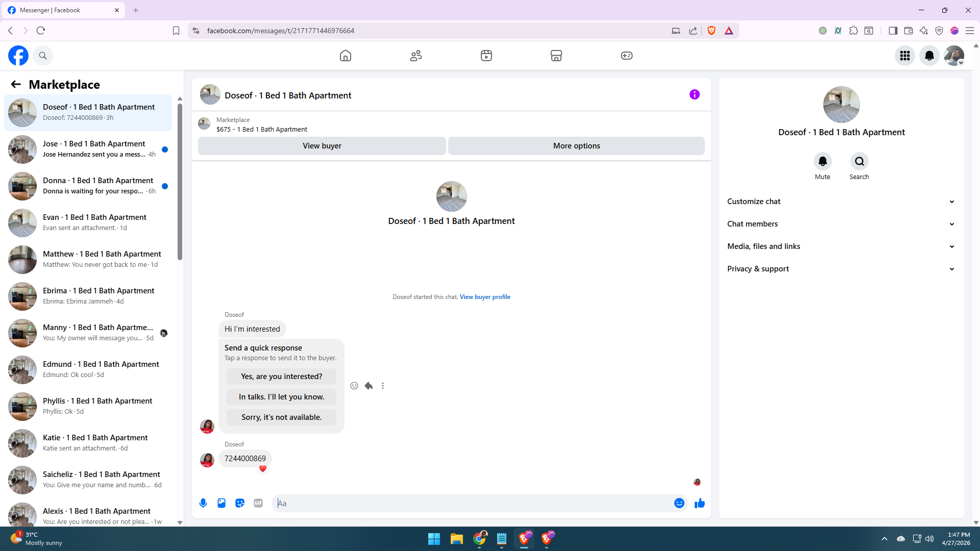Open File Explorer from the taskbar
This screenshot has height=551, width=980.
click(457, 539)
